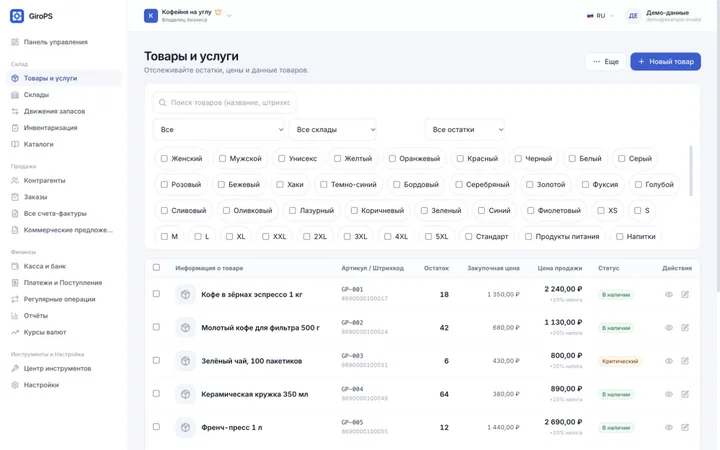Open Все счета-фактуры menu item
This screenshot has height=450, width=720.
[x=64, y=214]
